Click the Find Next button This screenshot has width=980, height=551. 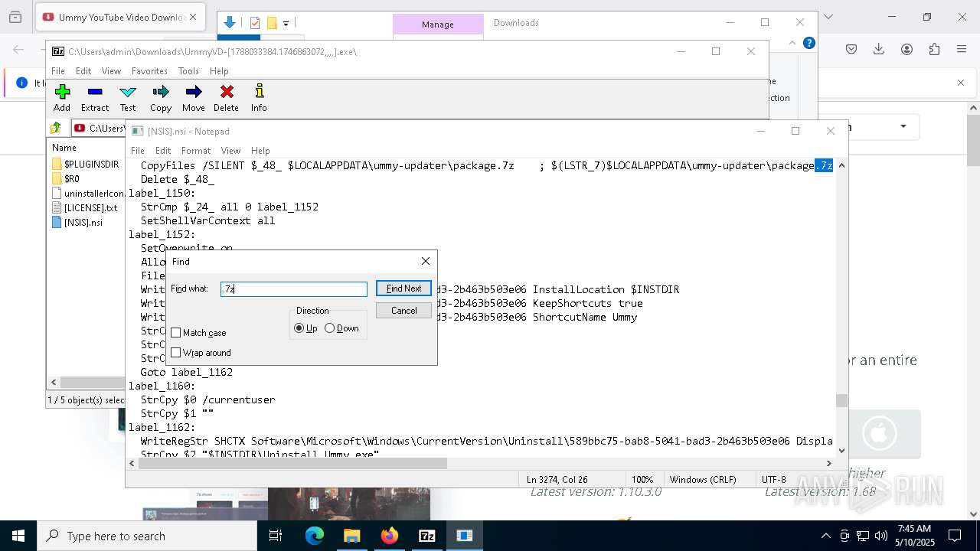click(x=403, y=289)
